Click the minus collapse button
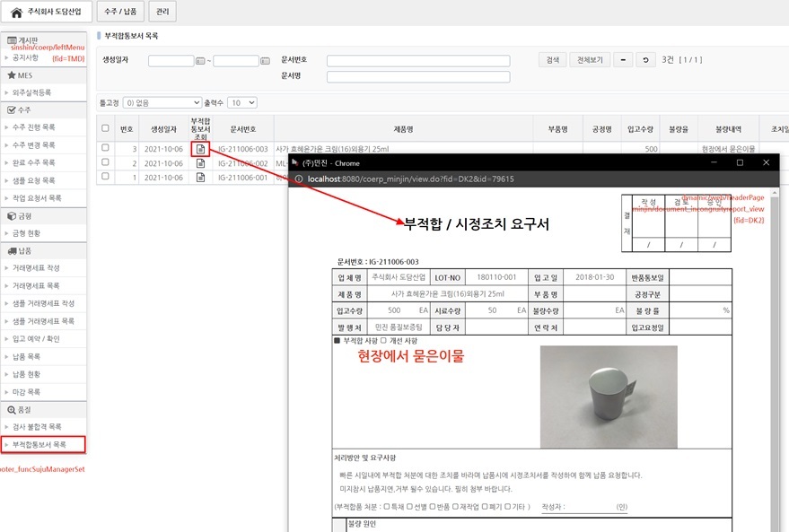Image resolution: width=789 pixels, height=532 pixels. coord(623,60)
